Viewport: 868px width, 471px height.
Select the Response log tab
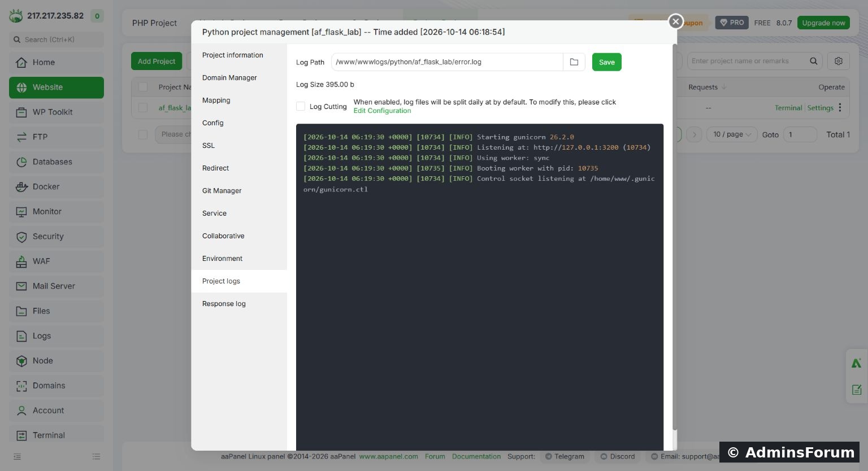pyautogui.click(x=239, y=304)
